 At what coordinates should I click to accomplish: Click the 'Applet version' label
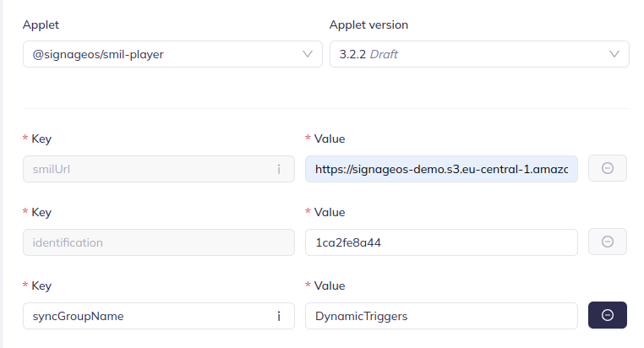click(x=368, y=24)
